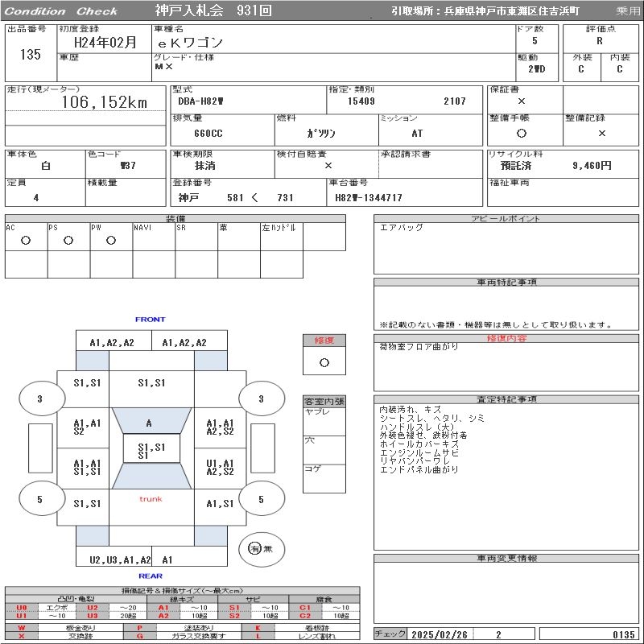Click the 乗用 label in the header
644x644 pixels.
click(628, 11)
